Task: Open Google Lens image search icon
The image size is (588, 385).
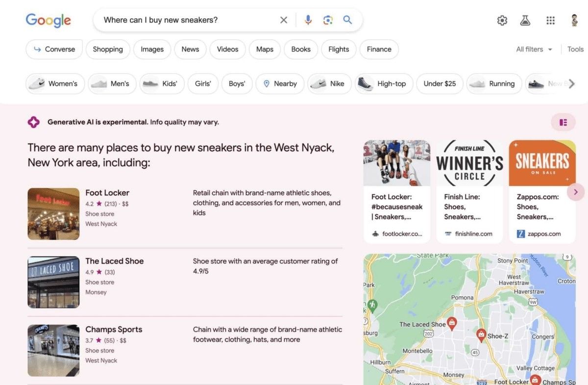Action: pyautogui.click(x=328, y=20)
